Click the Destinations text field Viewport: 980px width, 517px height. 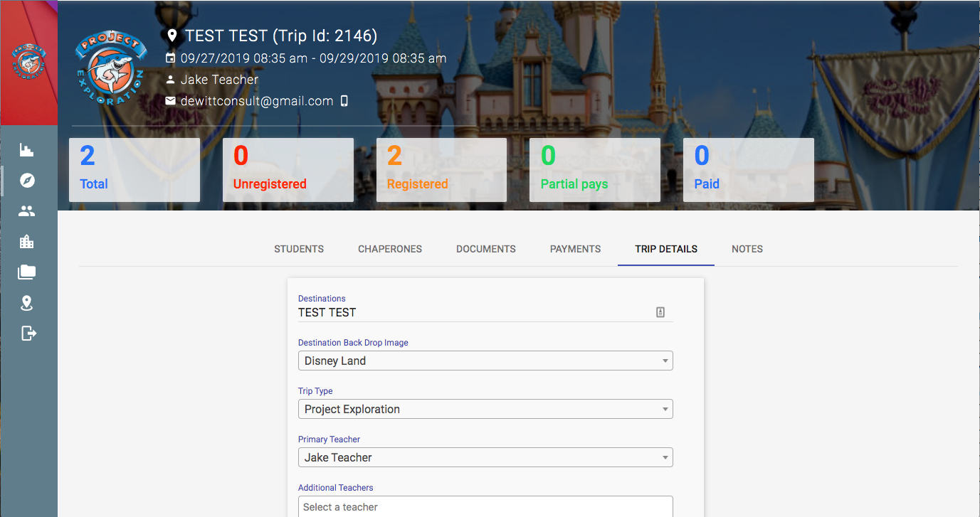(x=473, y=312)
